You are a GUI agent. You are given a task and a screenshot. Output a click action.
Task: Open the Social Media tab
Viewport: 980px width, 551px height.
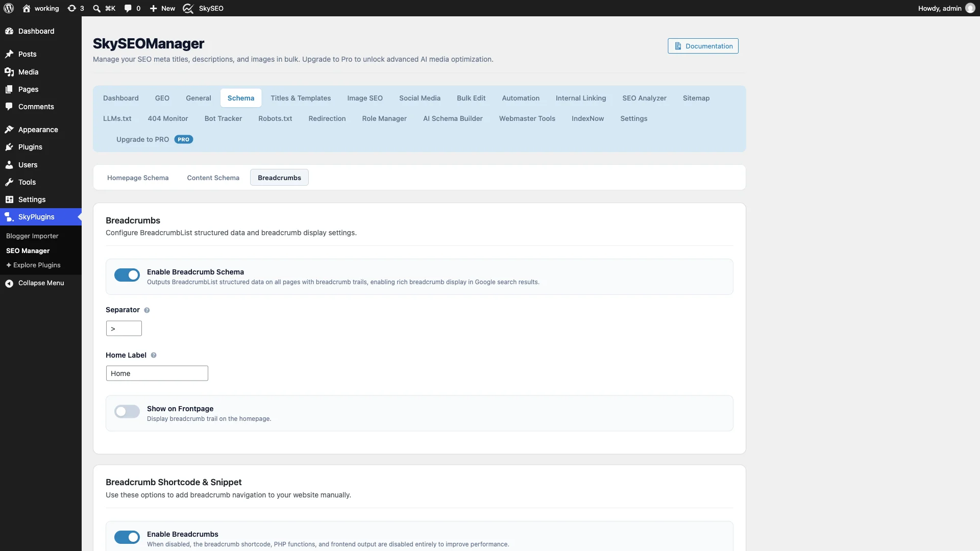click(420, 98)
